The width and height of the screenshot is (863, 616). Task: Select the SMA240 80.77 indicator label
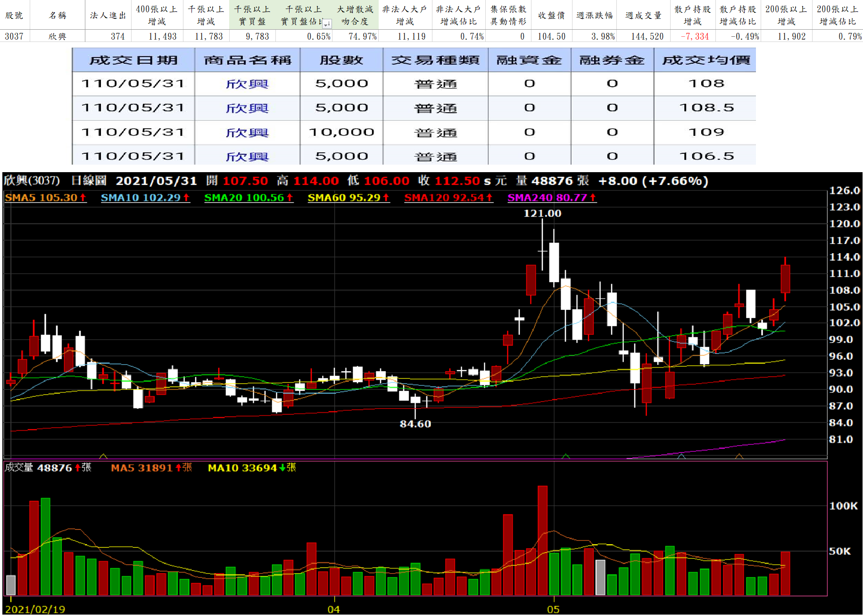click(x=552, y=198)
